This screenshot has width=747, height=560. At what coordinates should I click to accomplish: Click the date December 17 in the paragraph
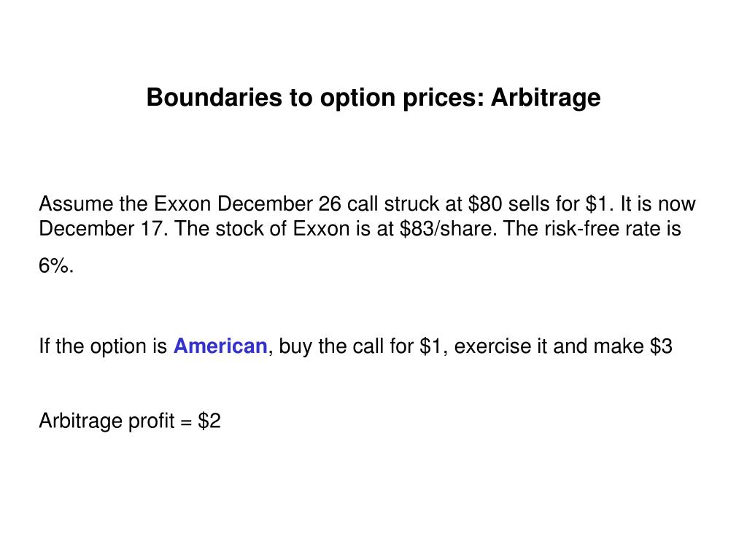pyautogui.click(x=104, y=228)
